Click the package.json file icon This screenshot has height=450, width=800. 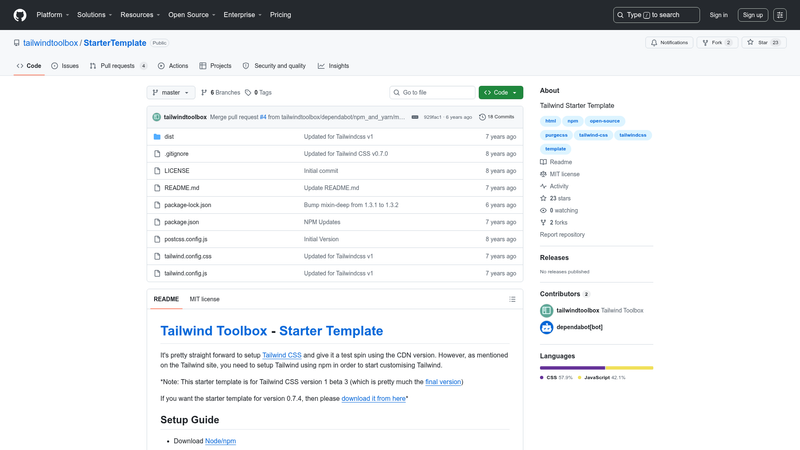coord(157,222)
